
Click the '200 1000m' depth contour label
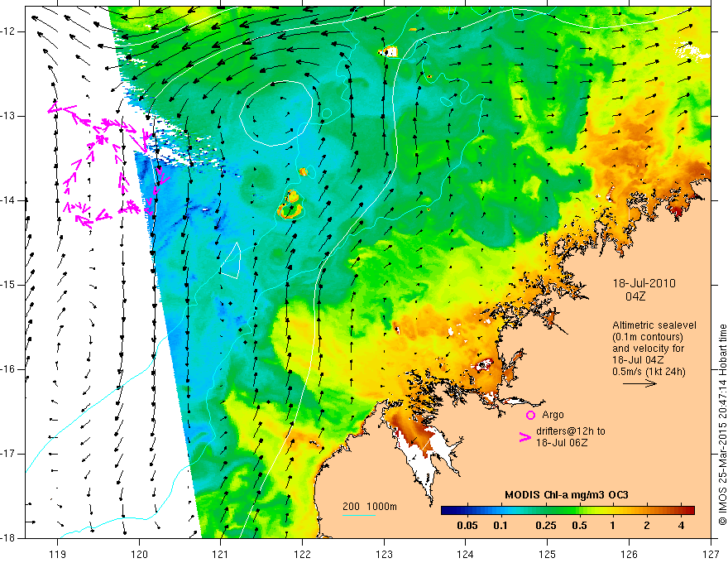(x=370, y=507)
